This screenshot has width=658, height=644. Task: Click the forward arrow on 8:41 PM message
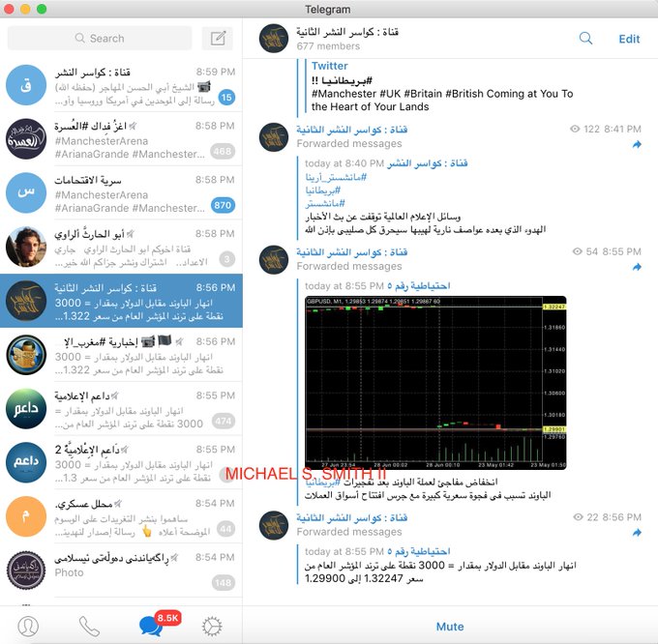[x=637, y=145]
